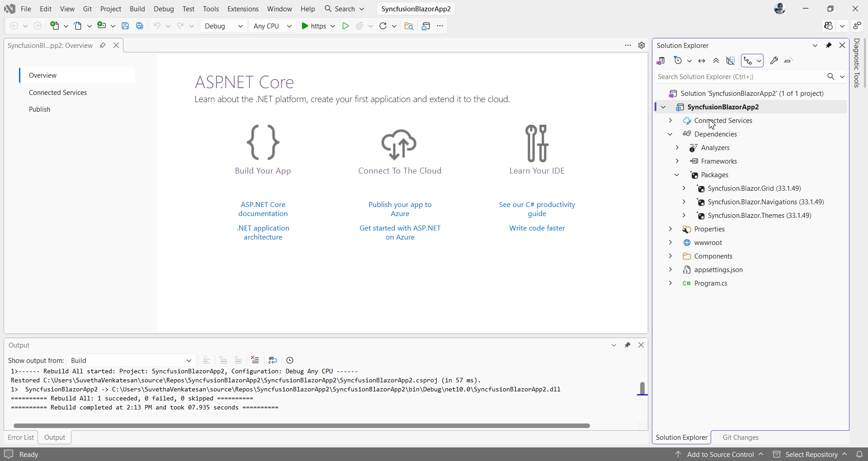Image resolution: width=868 pixels, height=461 pixels.
Task: Expand the Analyzers node
Action: [x=677, y=148]
